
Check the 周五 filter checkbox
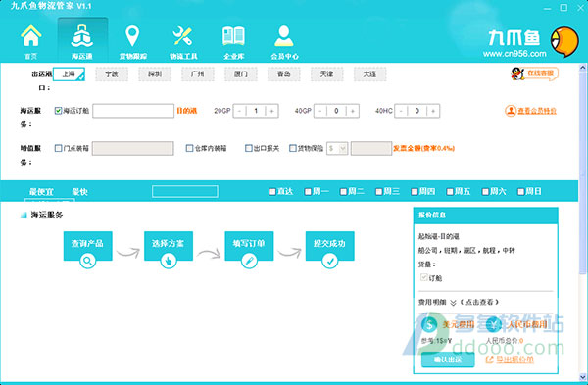coord(450,192)
